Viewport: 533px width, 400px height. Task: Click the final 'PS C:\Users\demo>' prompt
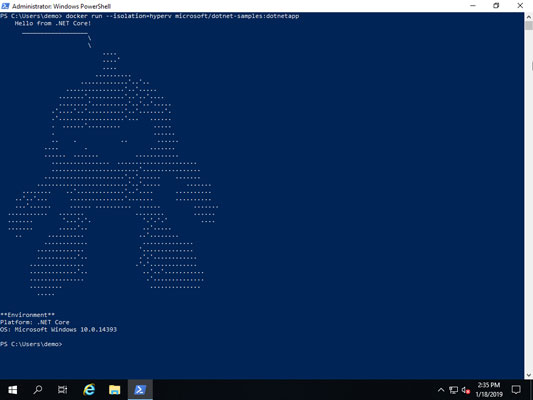tap(31, 344)
